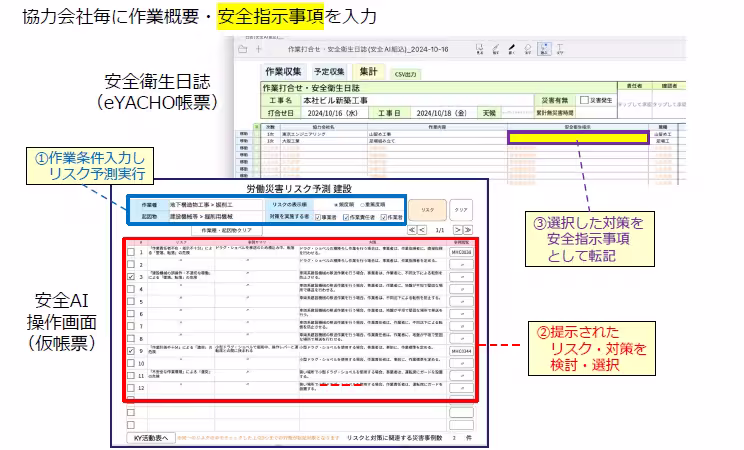The width and height of the screenshot is (744, 450).
Task: Toggle the 作業者 checkbox
Action: [383, 217]
